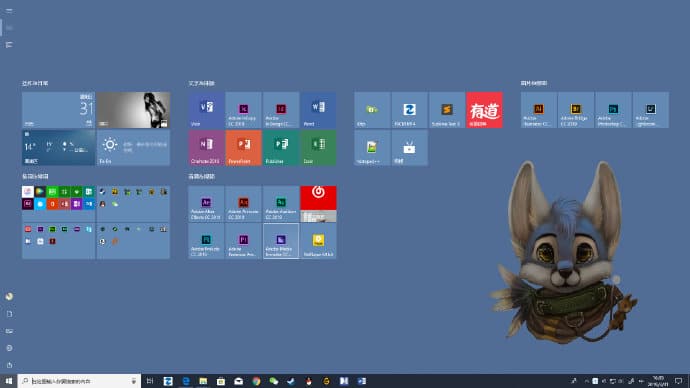This screenshot has width=690, height=388.
Task: Open the red NetEase Cloud Music tile
Action: (318, 203)
